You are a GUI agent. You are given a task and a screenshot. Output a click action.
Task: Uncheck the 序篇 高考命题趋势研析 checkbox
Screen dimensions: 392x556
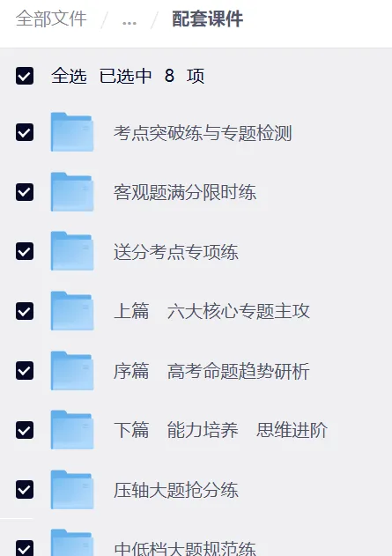tap(25, 371)
